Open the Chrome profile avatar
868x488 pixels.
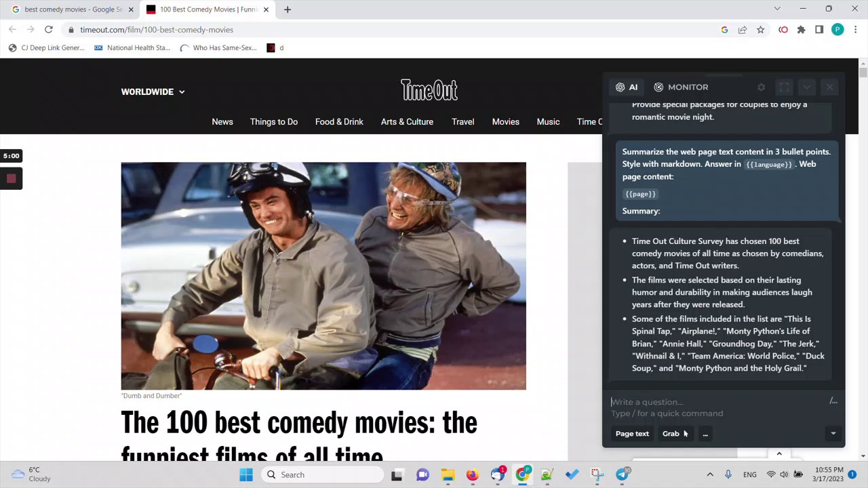[837, 30]
